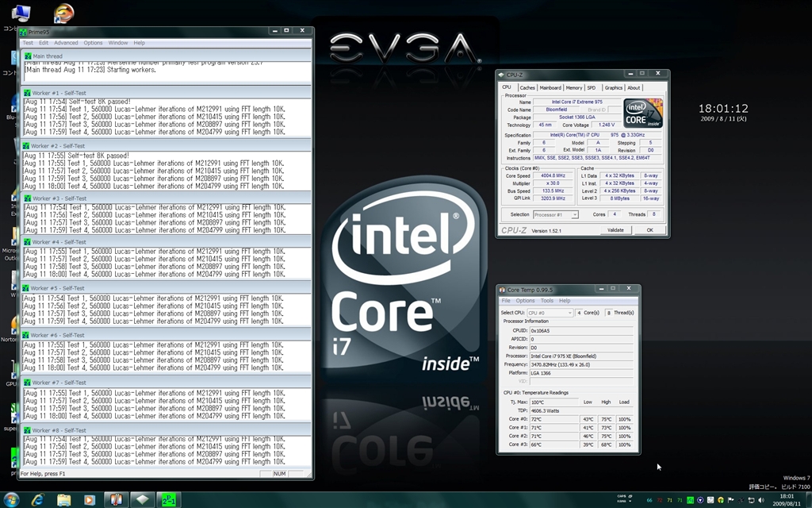
Task: Open Windows Explorer folder taskbar icon
Action: pyautogui.click(x=63, y=500)
